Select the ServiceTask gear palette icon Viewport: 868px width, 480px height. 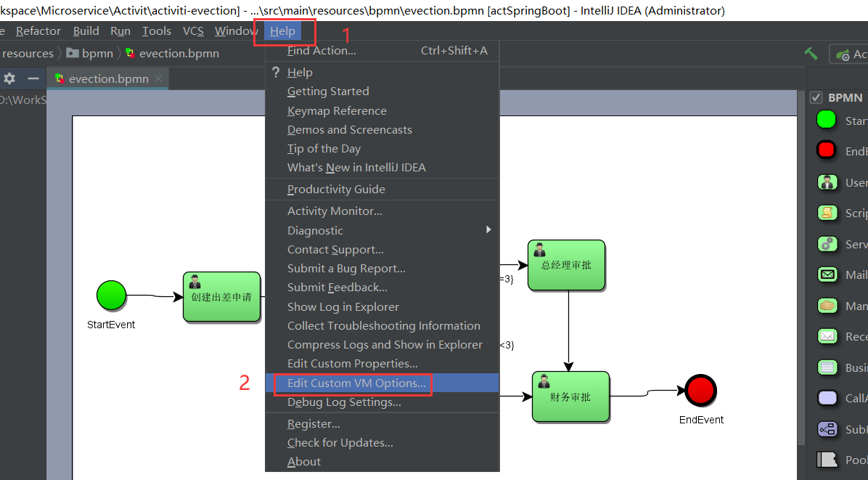pyautogui.click(x=827, y=243)
